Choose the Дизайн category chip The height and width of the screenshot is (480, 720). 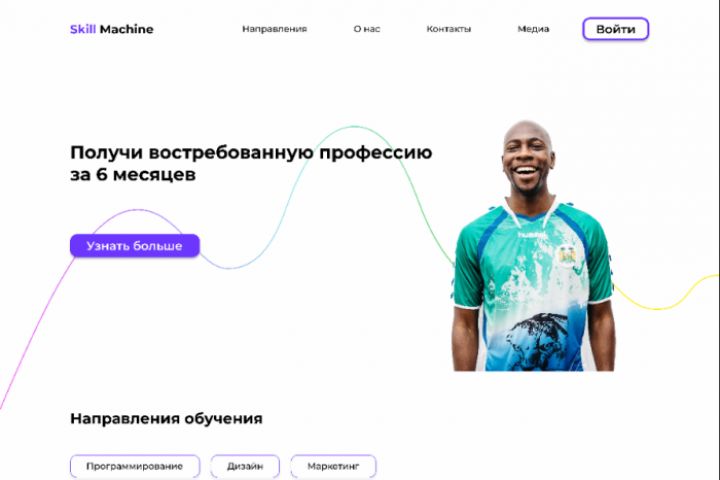[x=245, y=466]
